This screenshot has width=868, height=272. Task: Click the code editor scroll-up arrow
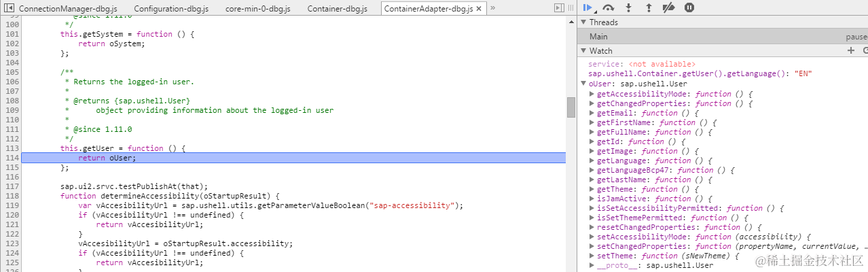[x=571, y=21]
